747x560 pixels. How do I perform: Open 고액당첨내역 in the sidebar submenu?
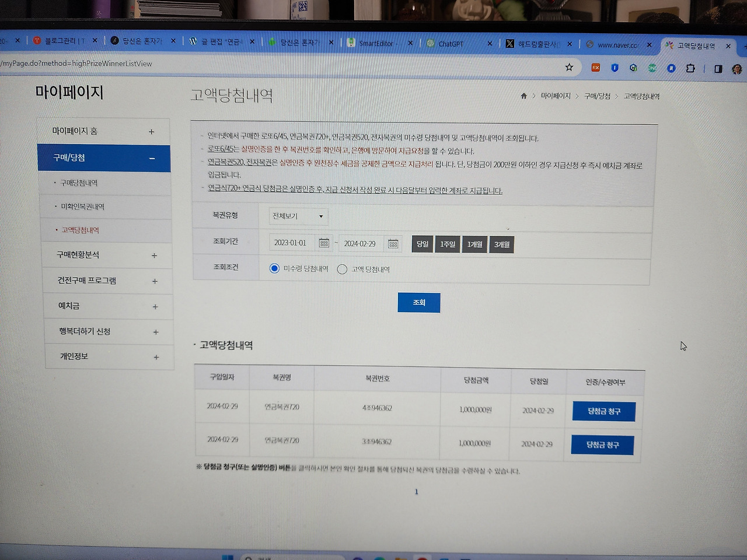[80, 230]
